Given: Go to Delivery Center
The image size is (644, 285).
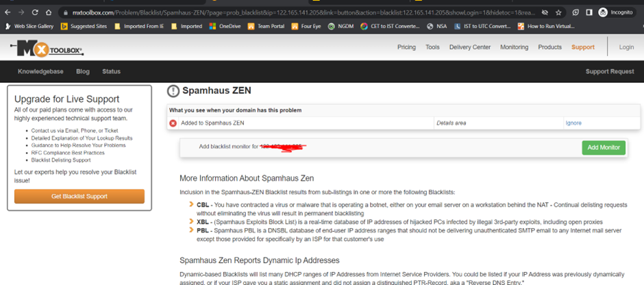Looking at the screenshot, I should click(x=470, y=47).
